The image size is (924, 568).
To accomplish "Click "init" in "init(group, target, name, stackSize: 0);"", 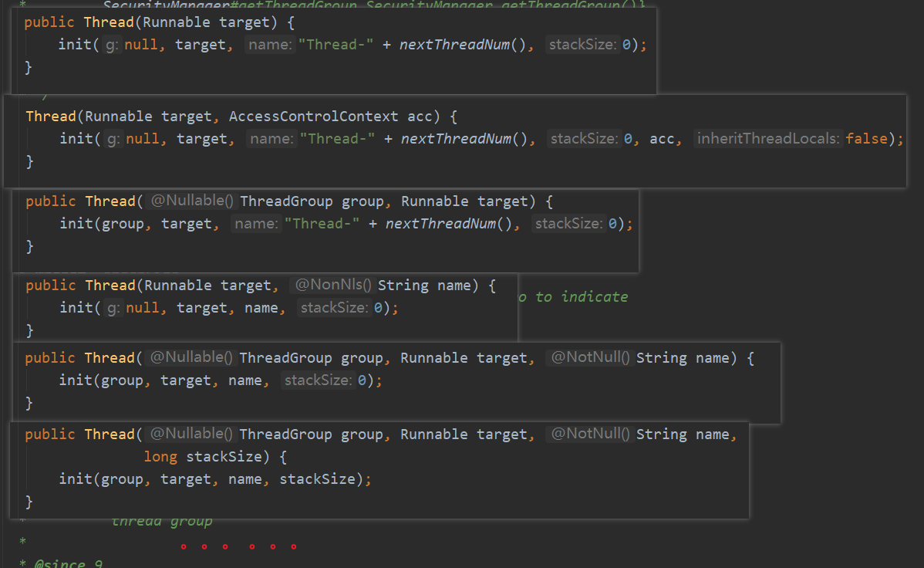I will pos(76,380).
